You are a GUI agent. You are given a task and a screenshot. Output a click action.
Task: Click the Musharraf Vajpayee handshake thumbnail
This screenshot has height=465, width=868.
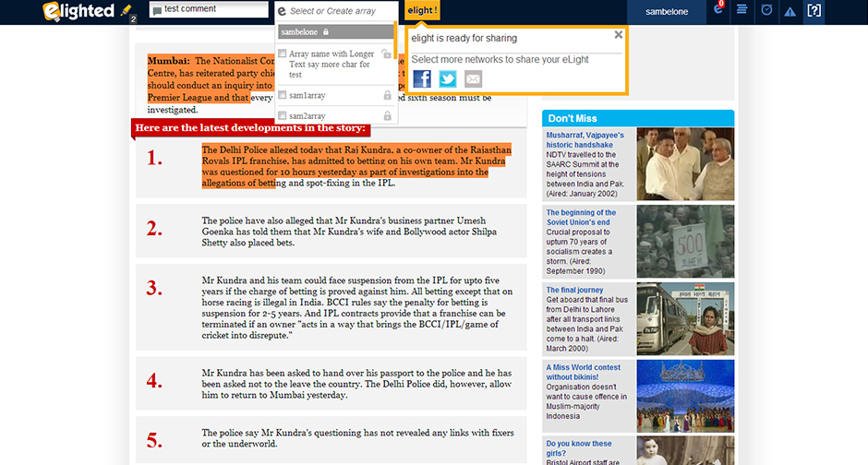tap(685, 163)
